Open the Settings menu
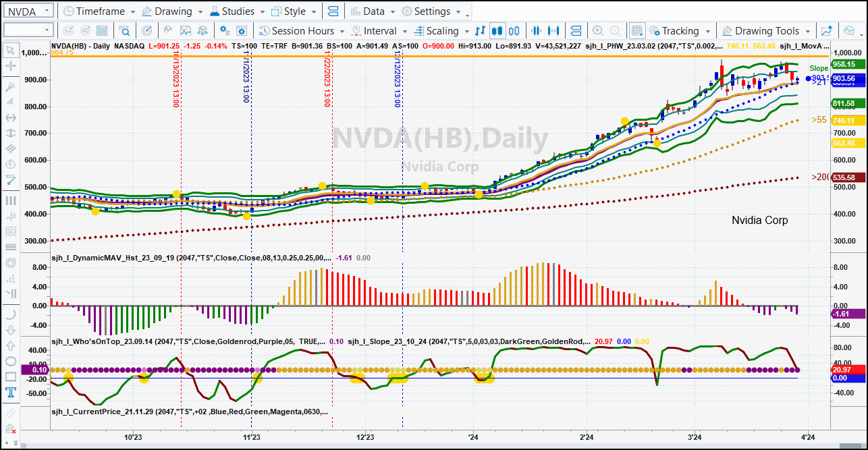 click(x=431, y=11)
